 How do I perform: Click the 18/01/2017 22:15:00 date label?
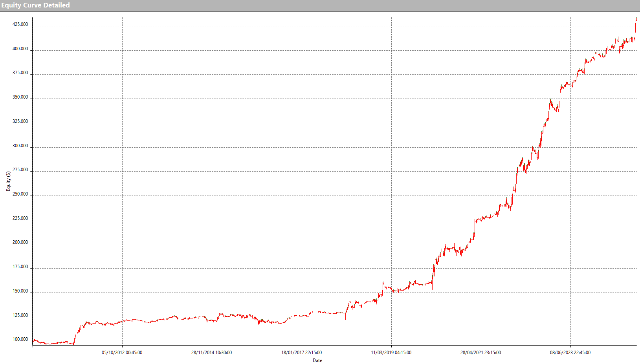(x=301, y=353)
